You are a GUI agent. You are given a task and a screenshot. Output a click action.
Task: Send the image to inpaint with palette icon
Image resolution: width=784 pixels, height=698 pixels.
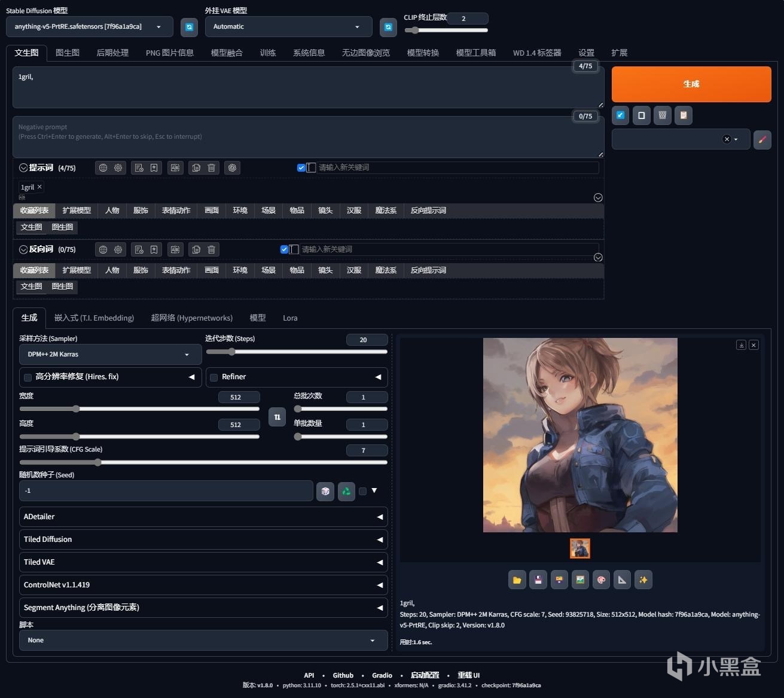[601, 580]
